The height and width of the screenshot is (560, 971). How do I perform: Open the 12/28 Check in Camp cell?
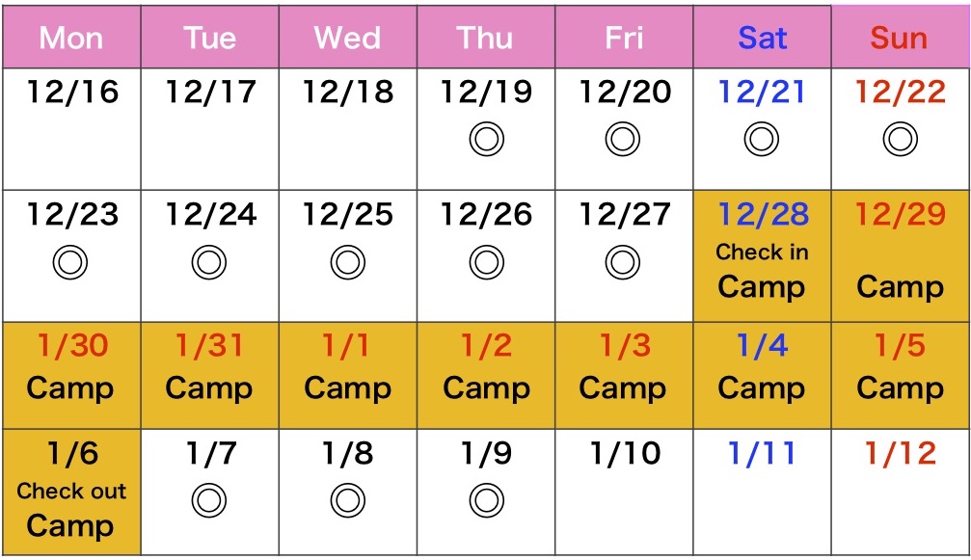point(762,255)
